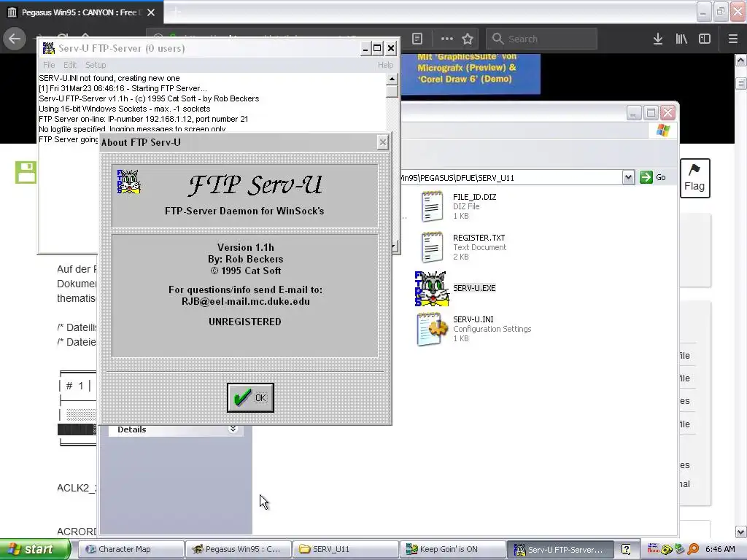
Task: Click the SERV-U.EXE file name
Action: click(474, 288)
